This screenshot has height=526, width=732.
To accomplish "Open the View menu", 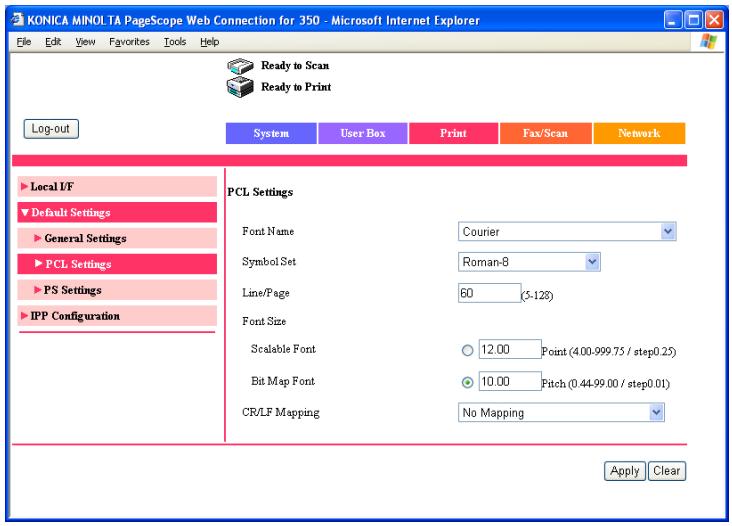I will pyautogui.click(x=85, y=42).
